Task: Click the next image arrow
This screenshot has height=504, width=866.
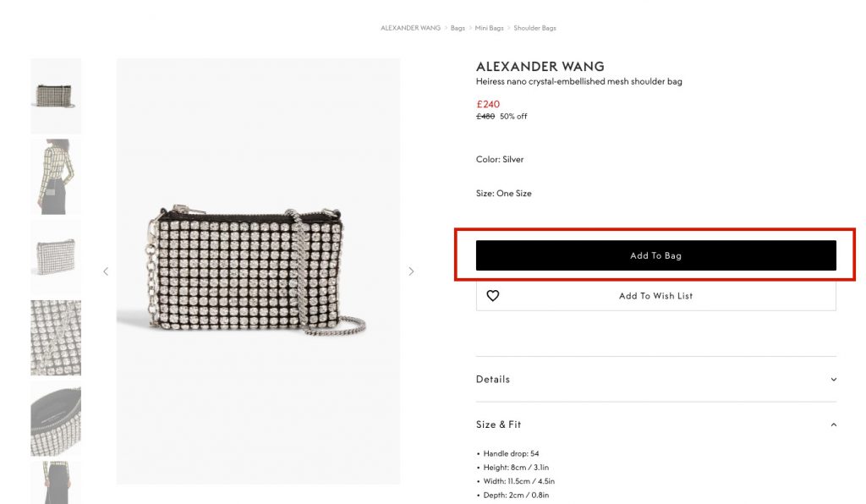Action: pos(411,271)
